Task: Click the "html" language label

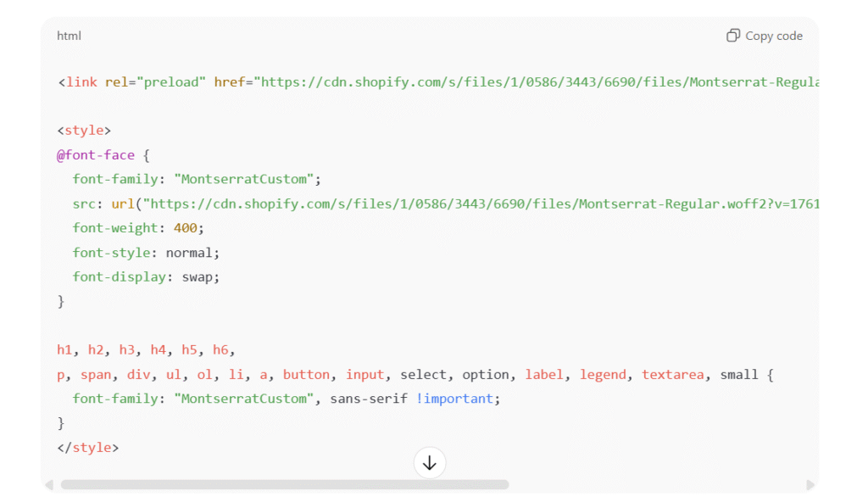Action: click(69, 36)
